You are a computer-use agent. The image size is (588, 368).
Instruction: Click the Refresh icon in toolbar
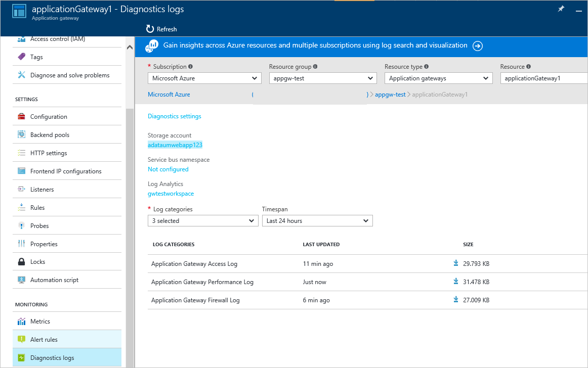(150, 29)
